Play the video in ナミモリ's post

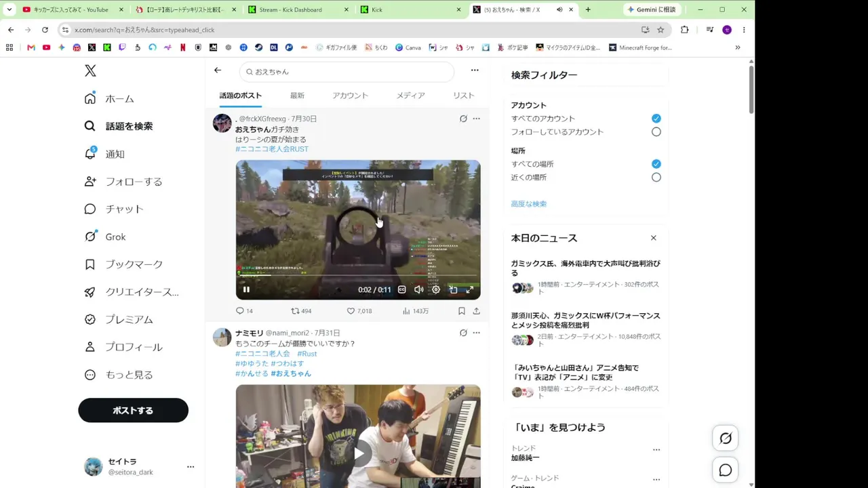tap(358, 453)
